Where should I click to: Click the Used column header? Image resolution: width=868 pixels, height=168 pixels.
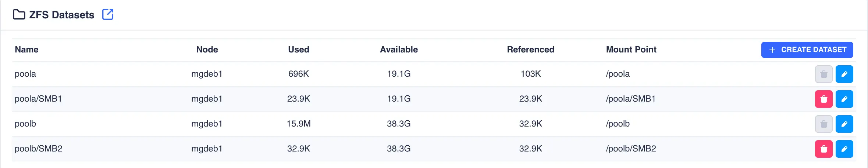pos(298,50)
